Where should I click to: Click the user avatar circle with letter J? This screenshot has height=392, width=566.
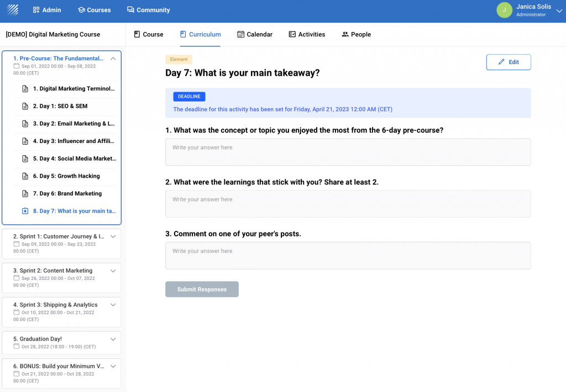click(504, 10)
